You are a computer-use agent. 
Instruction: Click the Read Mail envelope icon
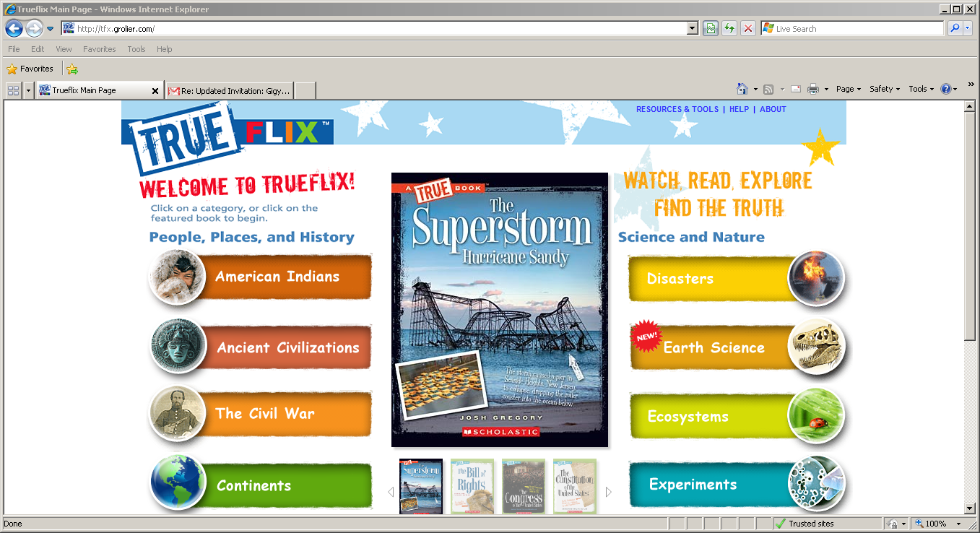coord(796,90)
